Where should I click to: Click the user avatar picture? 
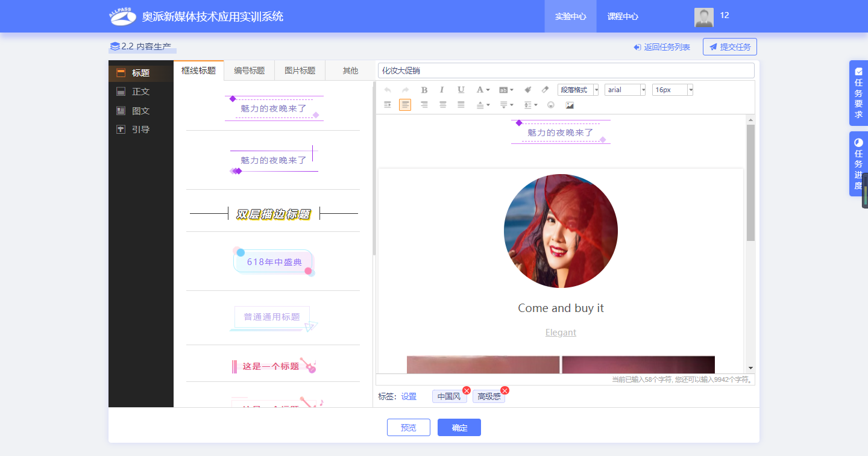pos(704,17)
